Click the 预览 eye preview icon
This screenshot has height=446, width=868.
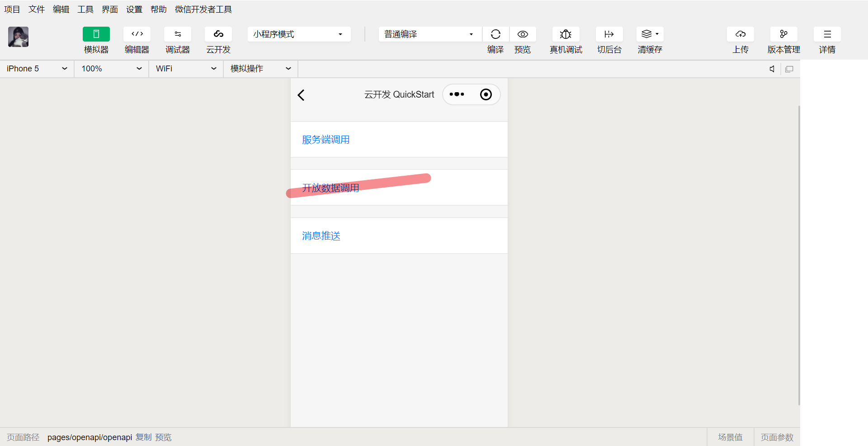pyautogui.click(x=523, y=34)
